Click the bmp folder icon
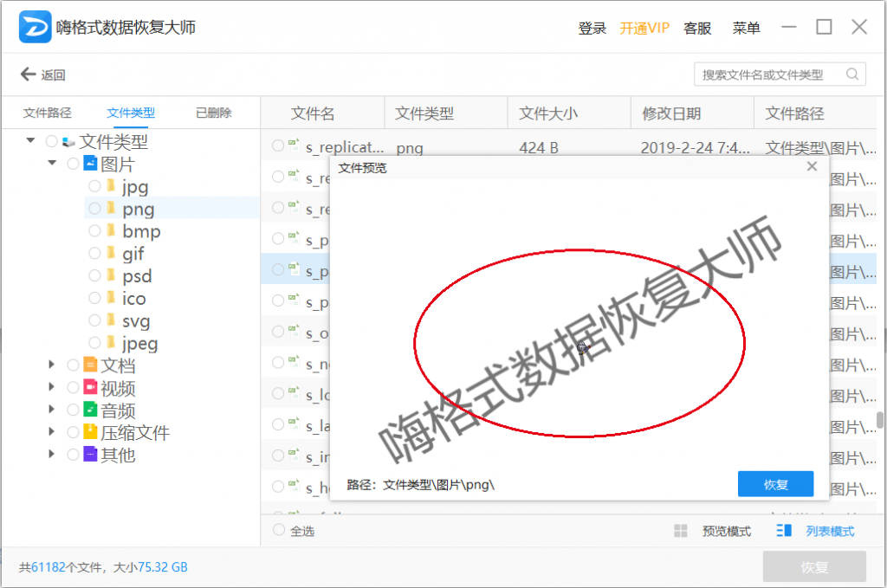Viewport: 887px width, 588px height. [x=112, y=230]
